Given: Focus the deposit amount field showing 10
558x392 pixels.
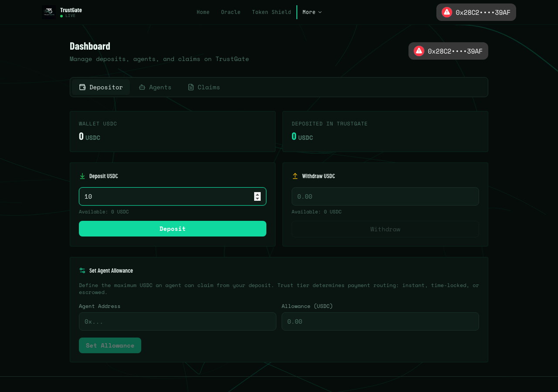Looking at the screenshot, I should 173,196.
